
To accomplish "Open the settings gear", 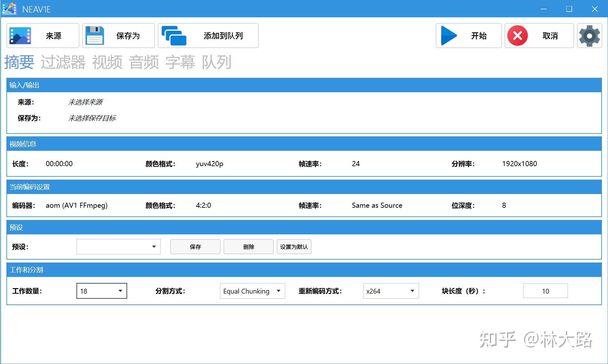I will [x=589, y=36].
